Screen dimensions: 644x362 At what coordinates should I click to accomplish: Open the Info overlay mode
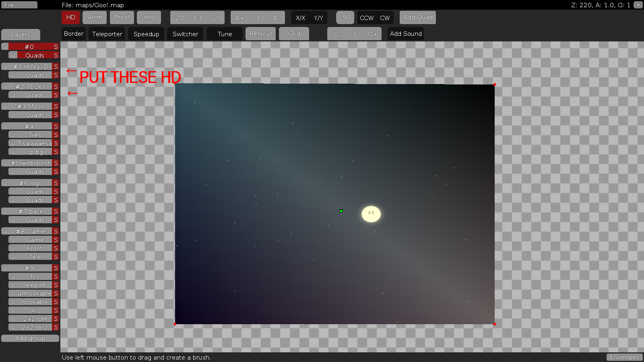(x=149, y=17)
